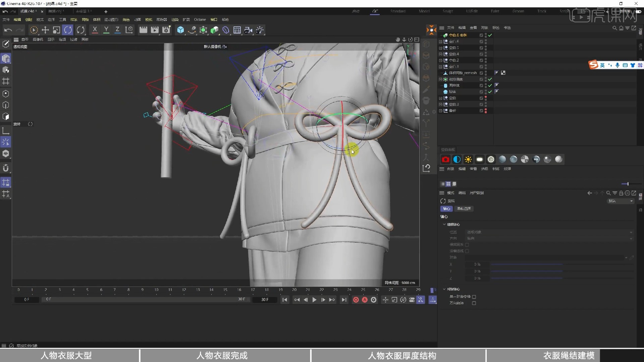Screen dimensions: 644x362
Task: Add a cube primitive object
Action: click(180, 30)
